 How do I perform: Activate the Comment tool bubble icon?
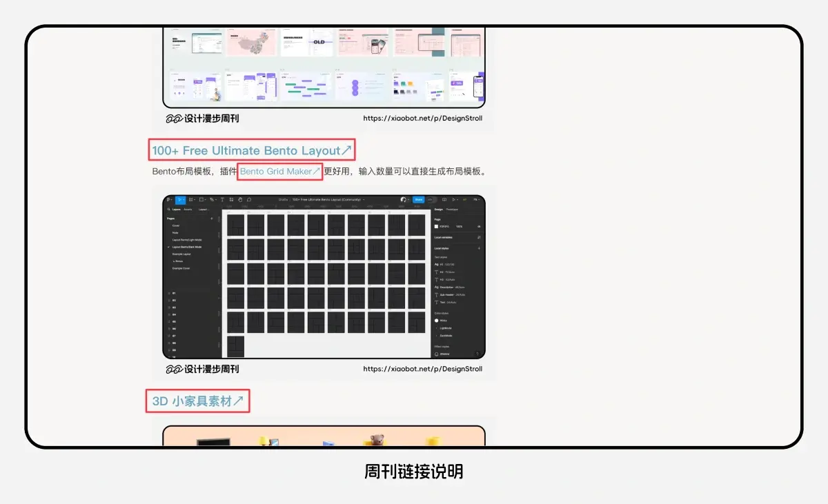[x=248, y=199]
